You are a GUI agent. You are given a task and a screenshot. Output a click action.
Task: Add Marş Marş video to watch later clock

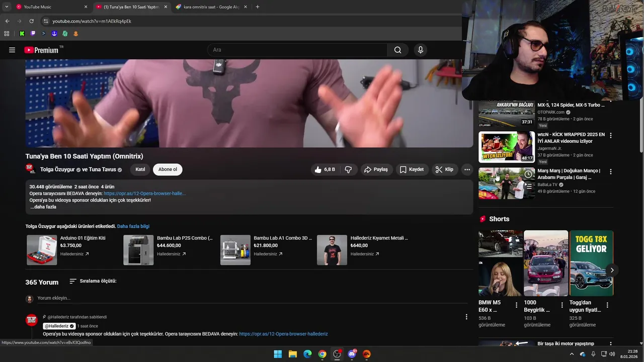[x=528, y=174]
